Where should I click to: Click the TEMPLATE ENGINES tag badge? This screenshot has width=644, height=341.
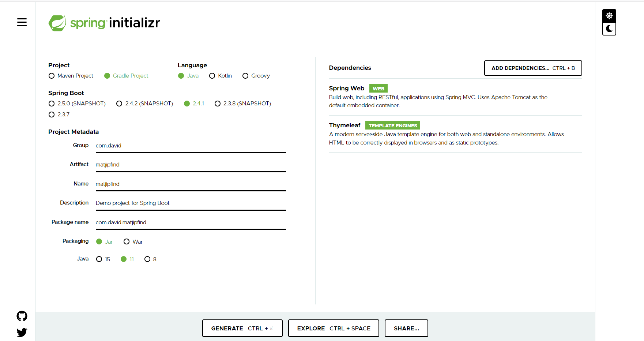coord(393,125)
